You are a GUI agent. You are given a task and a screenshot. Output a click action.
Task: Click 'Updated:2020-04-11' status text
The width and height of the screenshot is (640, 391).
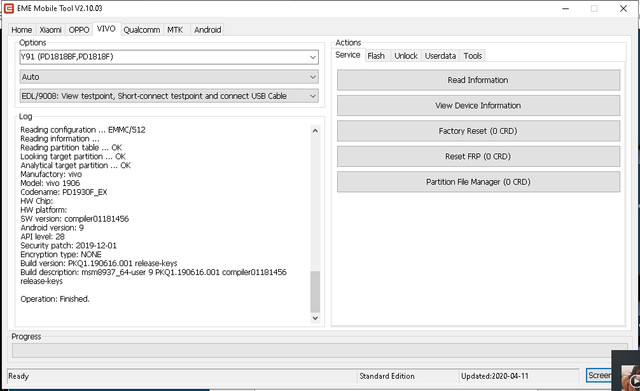(x=495, y=376)
